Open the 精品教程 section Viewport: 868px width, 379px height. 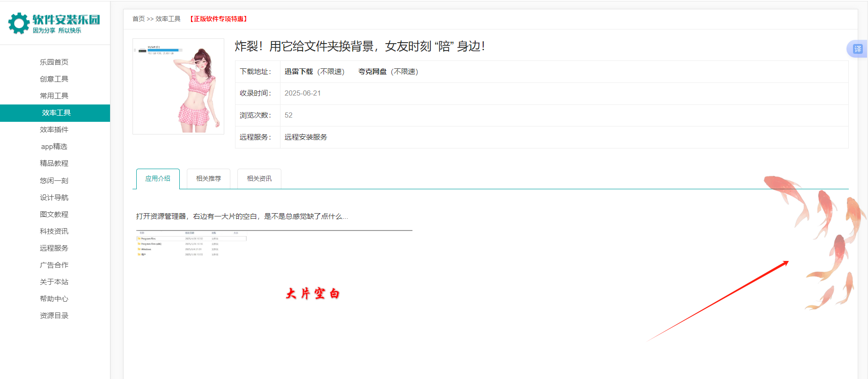54,163
